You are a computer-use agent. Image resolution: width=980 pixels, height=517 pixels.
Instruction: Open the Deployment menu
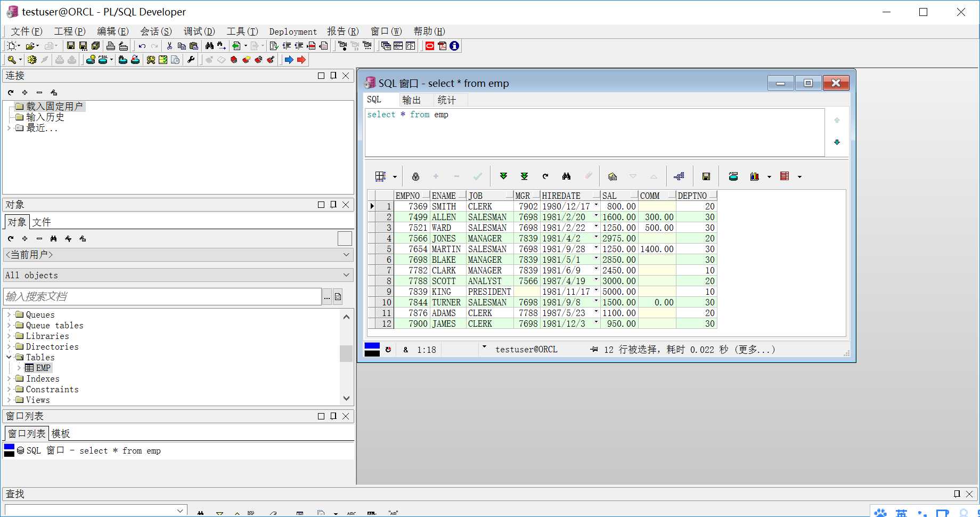(x=293, y=31)
